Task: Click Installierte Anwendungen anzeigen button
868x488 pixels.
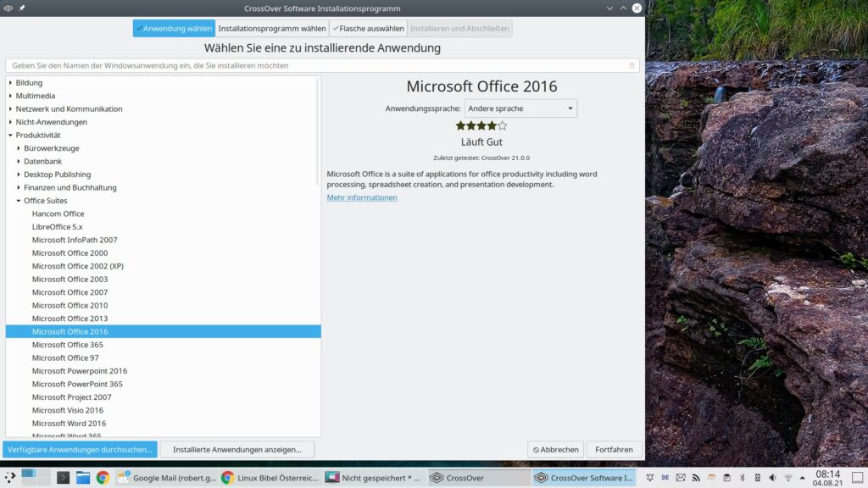Action: (237, 450)
